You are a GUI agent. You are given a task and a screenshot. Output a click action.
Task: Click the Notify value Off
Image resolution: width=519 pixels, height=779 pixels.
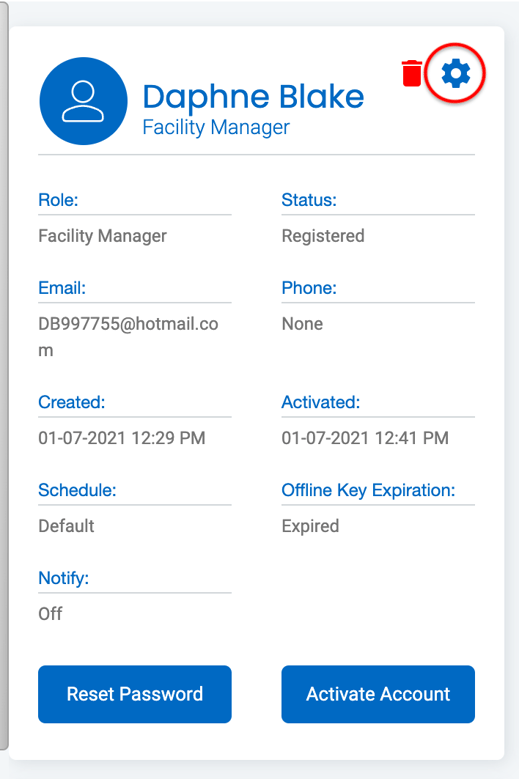[x=51, y=614]
